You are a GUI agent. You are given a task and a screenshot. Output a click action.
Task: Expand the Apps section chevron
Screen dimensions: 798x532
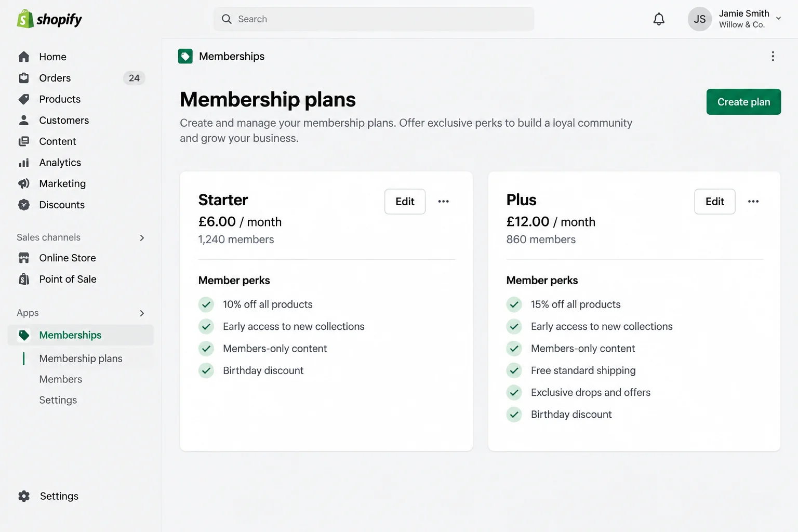(x=142, y=313)
